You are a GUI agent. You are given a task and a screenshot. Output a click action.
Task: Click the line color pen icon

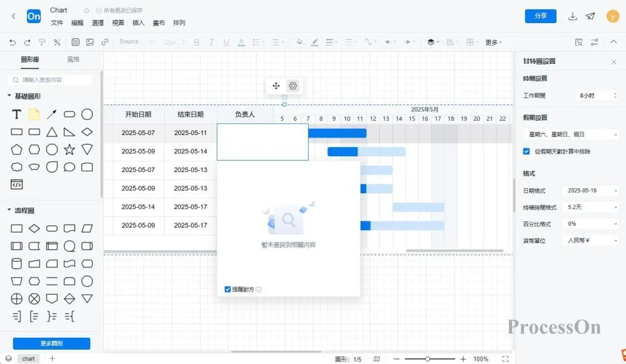pos(315,42)
